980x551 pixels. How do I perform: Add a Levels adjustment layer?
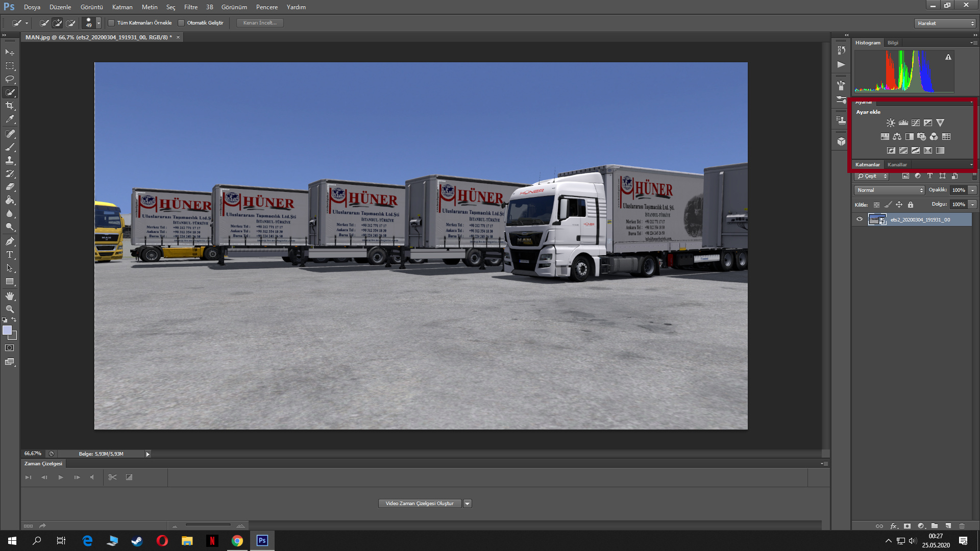tap(903, 123)
